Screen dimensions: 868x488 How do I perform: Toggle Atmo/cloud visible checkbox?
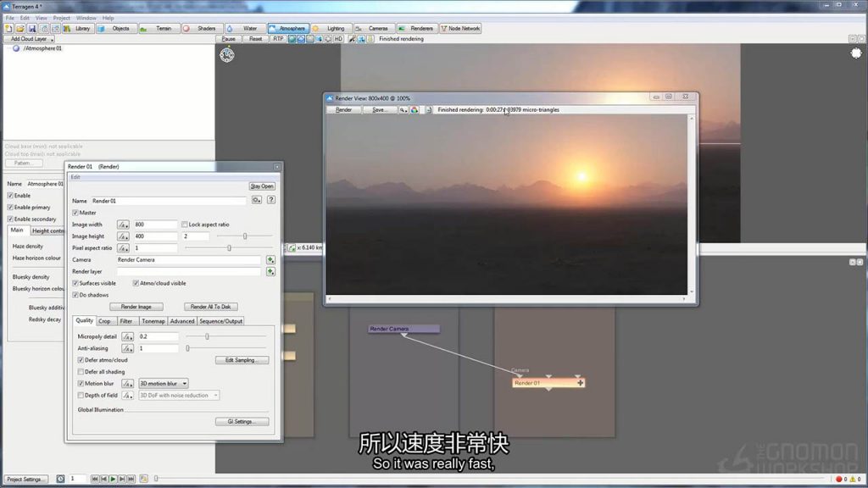pyautogui.click(x=136, y=283)
